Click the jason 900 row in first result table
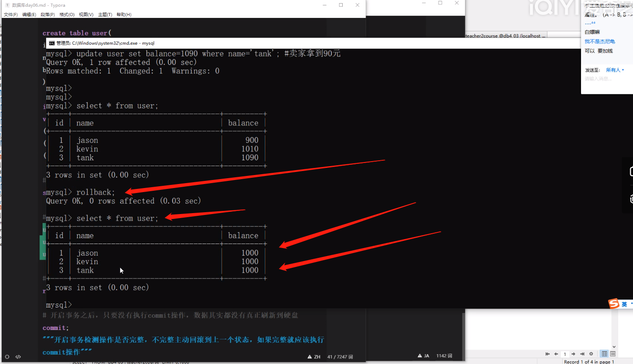Viewport: 633px width, 364px height. 157,140
